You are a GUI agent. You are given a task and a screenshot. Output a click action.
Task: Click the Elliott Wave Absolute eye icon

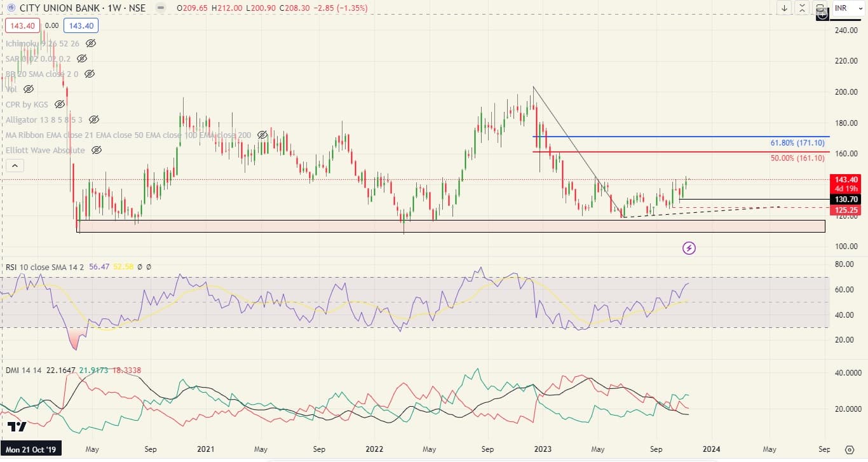click(97, 150)
